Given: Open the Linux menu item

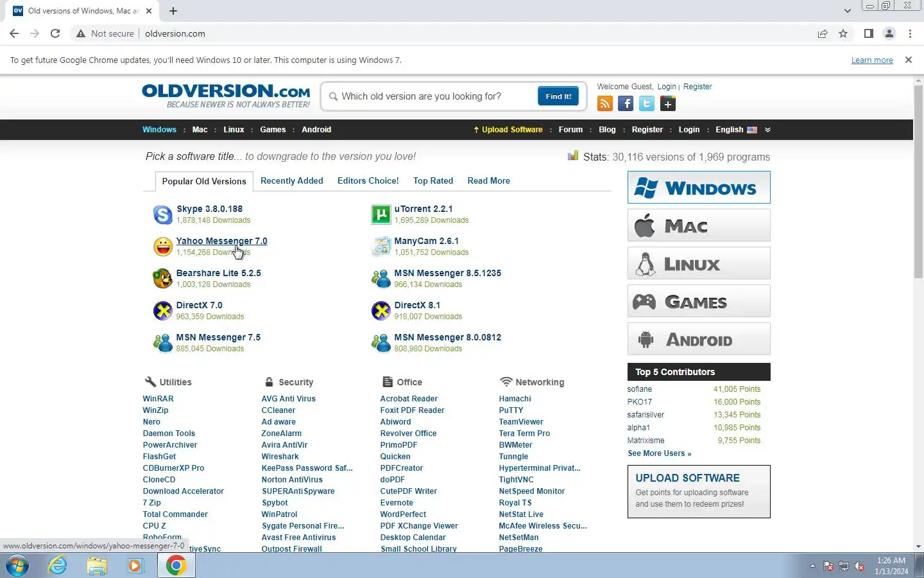Looking at the screenshot, I should pos(234,130).
